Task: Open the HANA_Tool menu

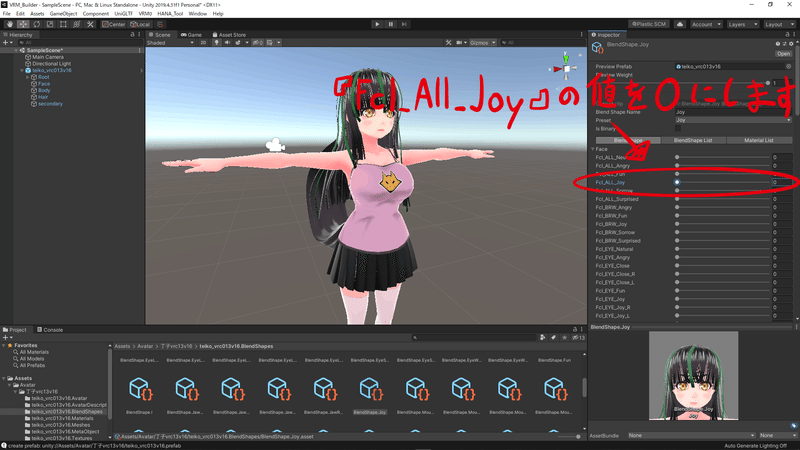Action: pyautogui.click(x=170, y=14)
